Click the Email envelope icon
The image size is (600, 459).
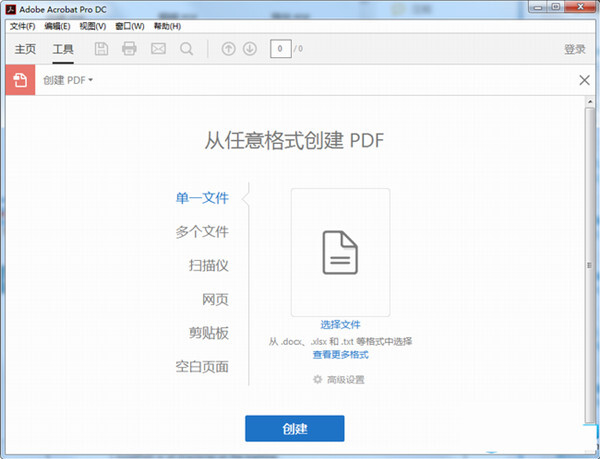pos(157,49)
